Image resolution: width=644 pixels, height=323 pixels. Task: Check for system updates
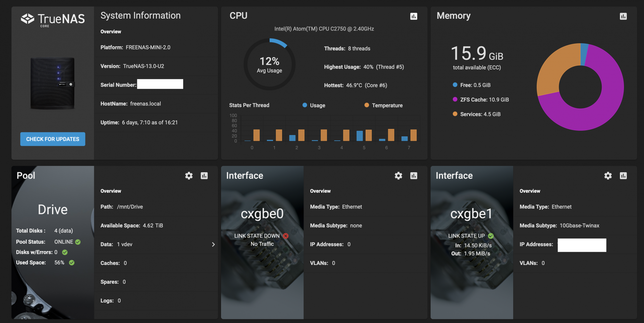tap(53, 139)
